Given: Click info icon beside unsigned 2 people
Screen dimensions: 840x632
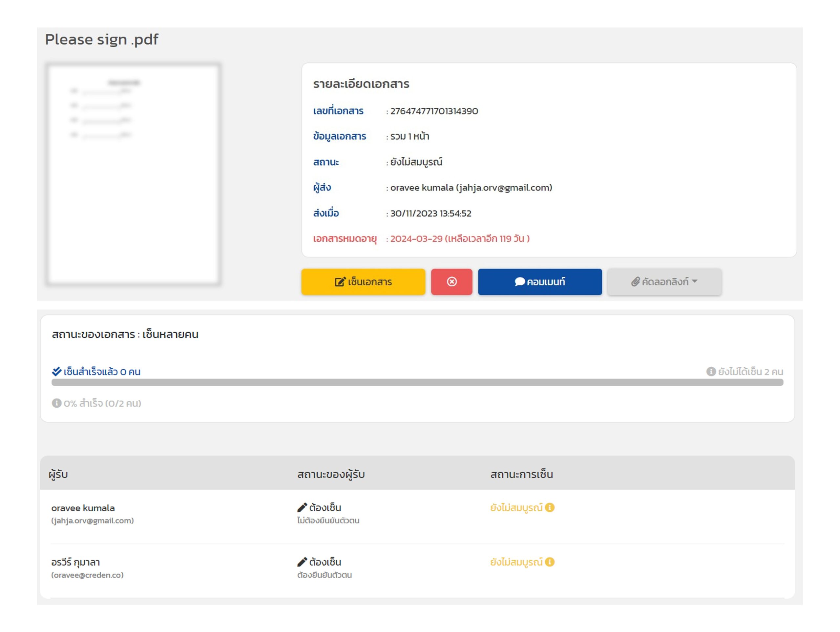Looking at the screenshot, I should (711, 372).
